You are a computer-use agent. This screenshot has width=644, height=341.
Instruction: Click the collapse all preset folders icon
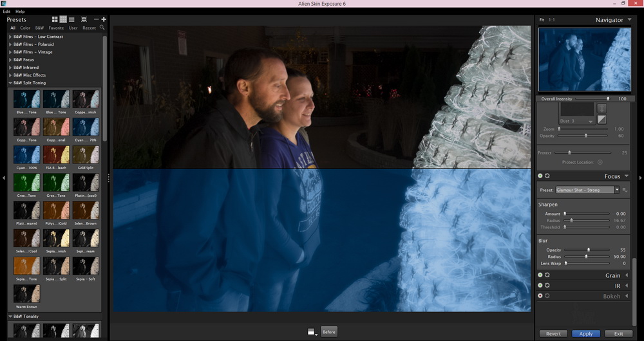tap(84, 20)
